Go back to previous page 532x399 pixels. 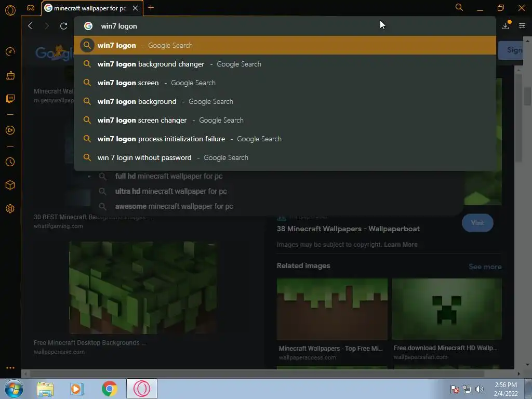click(30, 26)
